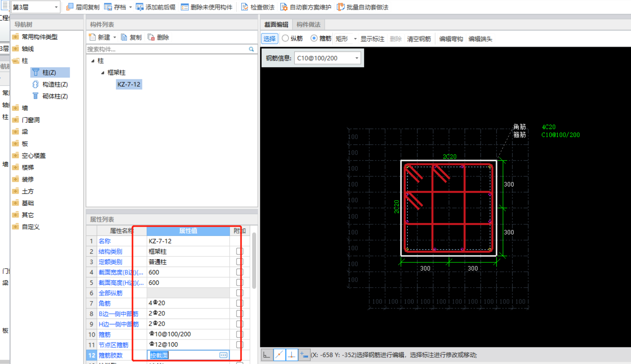The height and width of the screenshot is (364, 631).
Task: Open the 轴线 folder icon
Action: [15, 49]
